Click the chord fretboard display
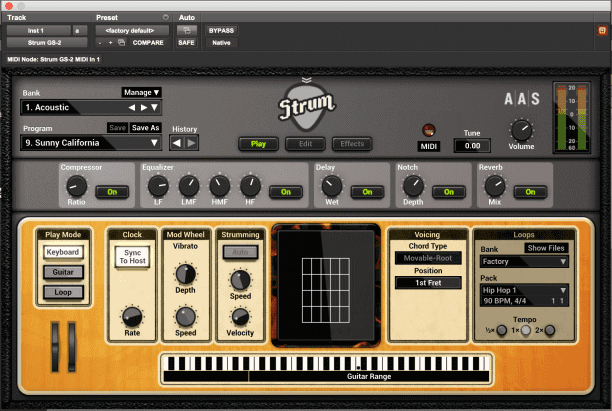Image resolution: width=612 pixels, height=411 pixels. coord(326,290)
